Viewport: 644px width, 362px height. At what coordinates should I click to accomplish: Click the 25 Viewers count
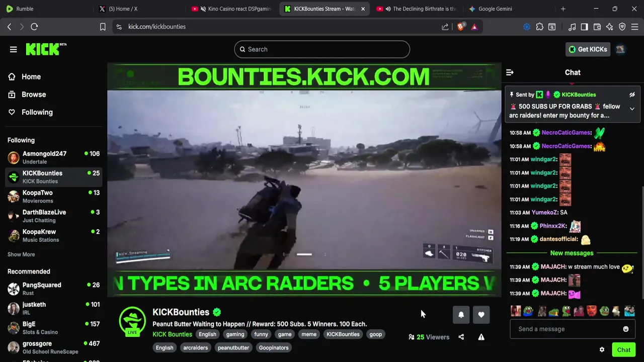(x=429, y=337)
